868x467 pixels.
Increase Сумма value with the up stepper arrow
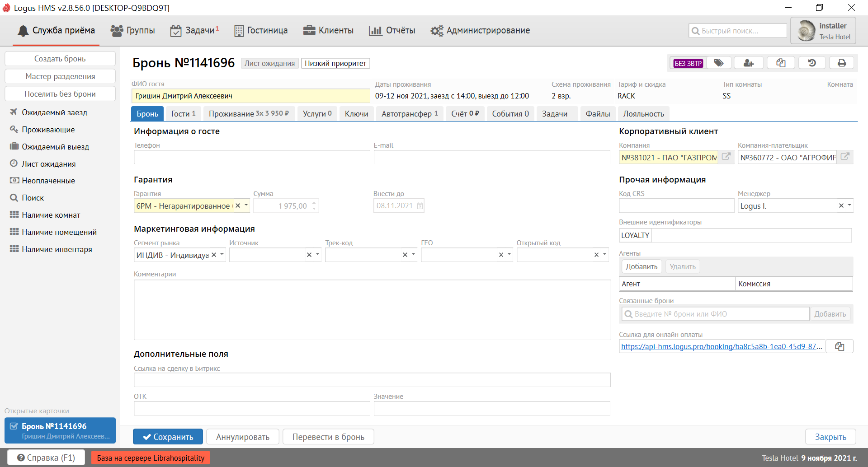pos(314,202)
